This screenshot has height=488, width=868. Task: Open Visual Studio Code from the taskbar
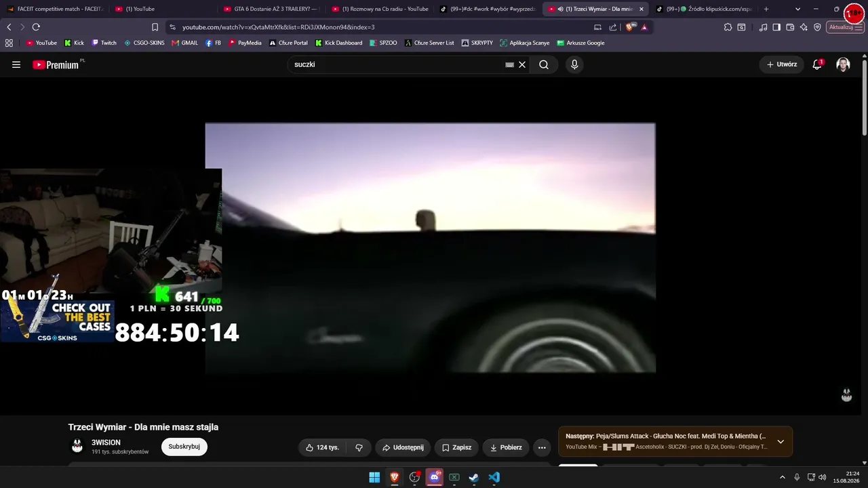click(x=494, y=477)
